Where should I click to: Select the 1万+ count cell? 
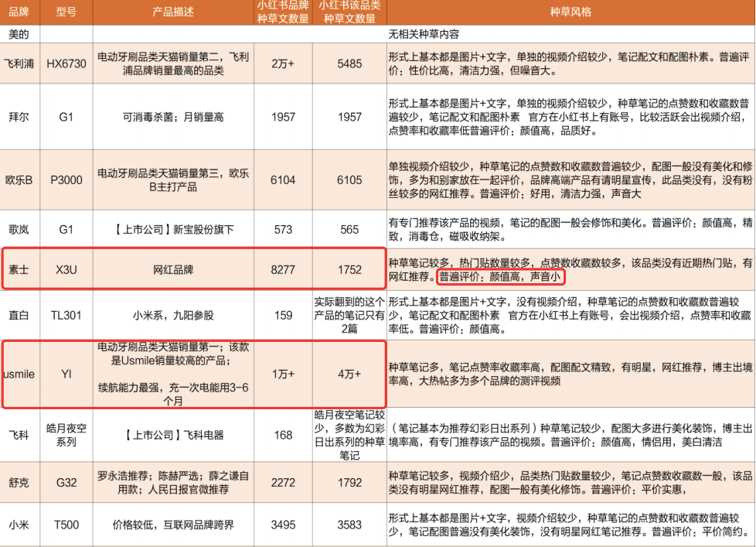283,374
